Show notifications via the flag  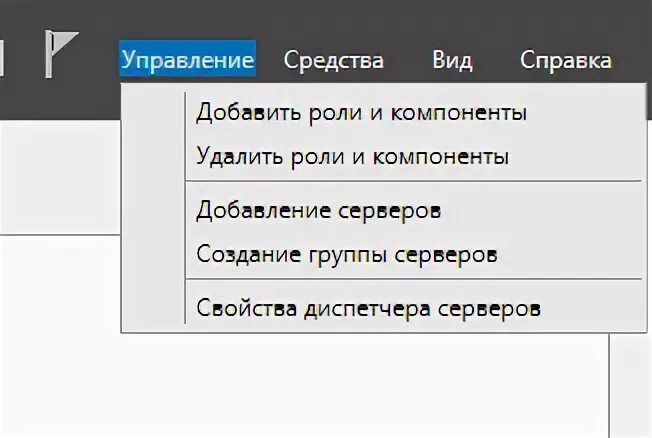point(60,54)
